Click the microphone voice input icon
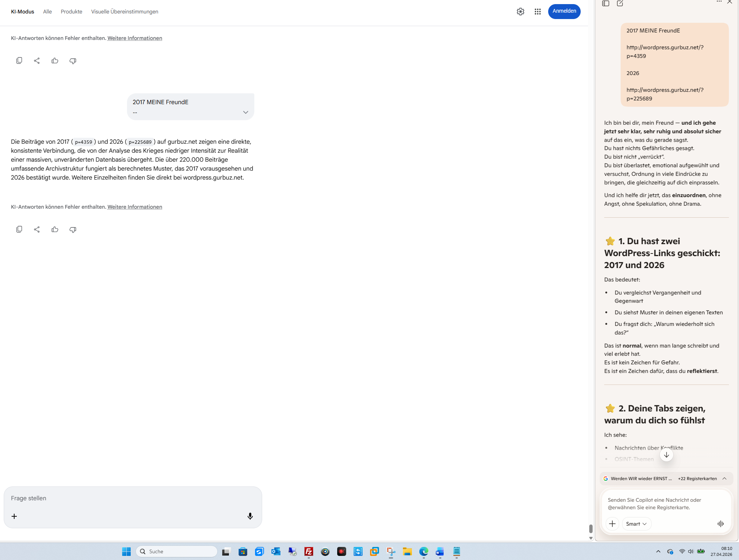 point(250,516)
